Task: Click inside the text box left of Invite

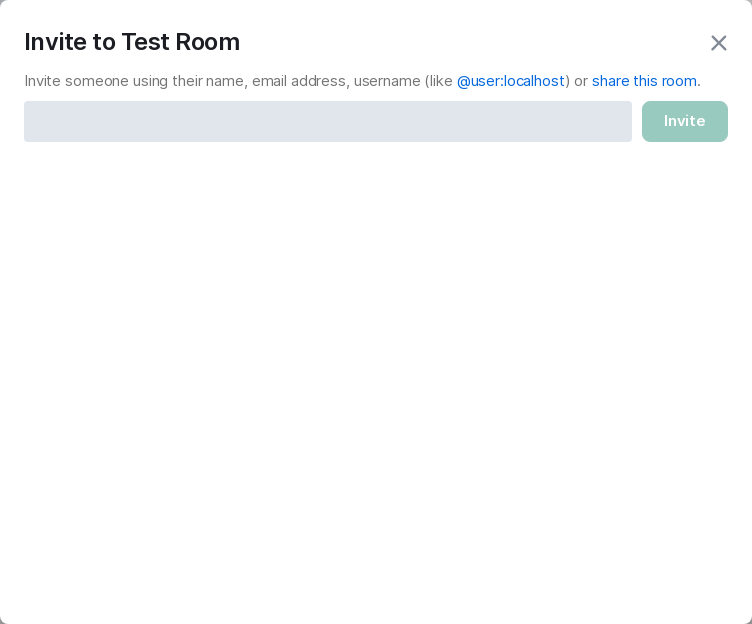Action: click(x=327, y=121)
